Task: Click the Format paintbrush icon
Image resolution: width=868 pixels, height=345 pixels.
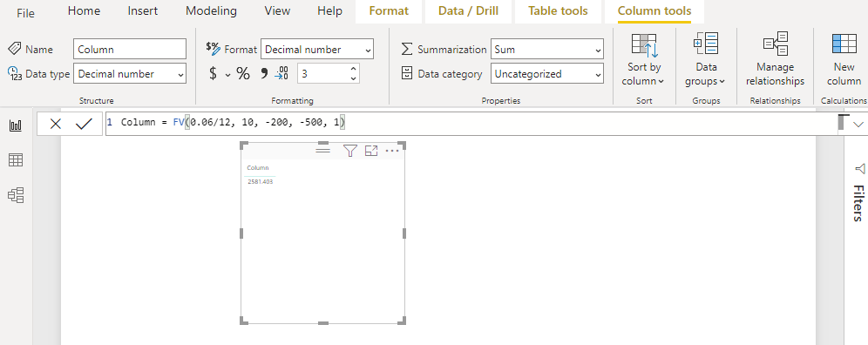Action: 214,48
